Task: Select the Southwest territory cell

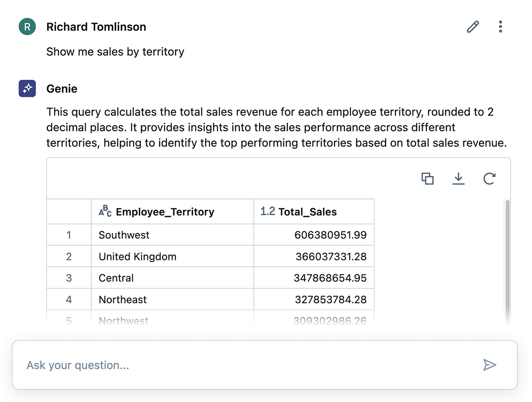Action: (124, 235)
